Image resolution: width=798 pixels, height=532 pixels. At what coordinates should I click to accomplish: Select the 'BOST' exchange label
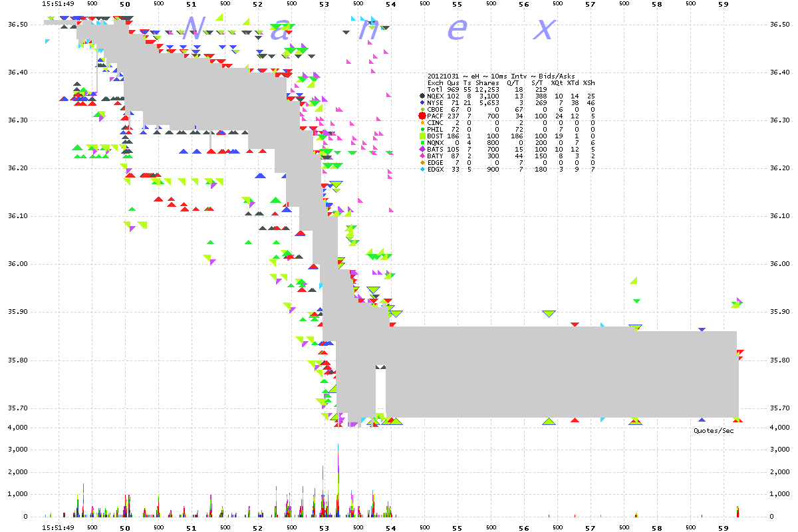(435, 136)
